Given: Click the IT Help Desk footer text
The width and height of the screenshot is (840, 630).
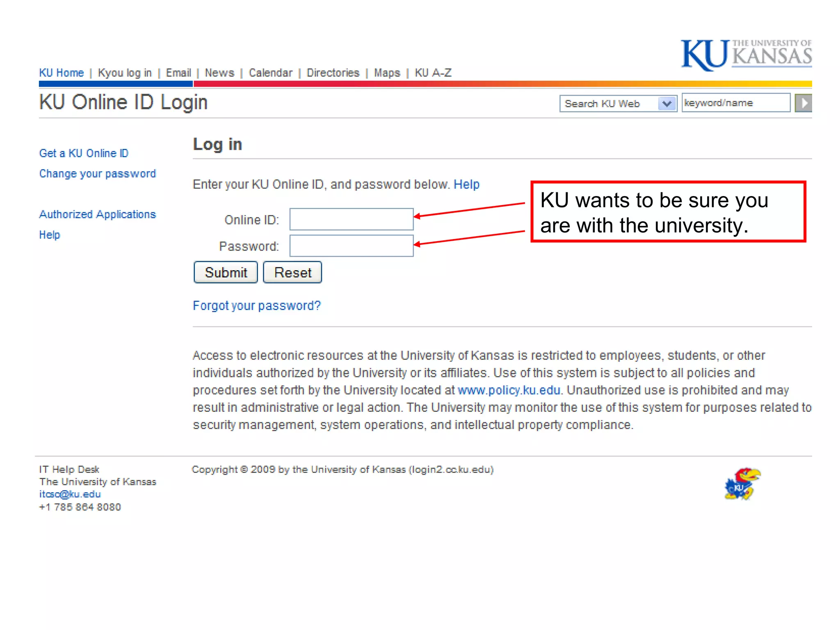Looking at the screenshot, I should [x=69, y=469].
